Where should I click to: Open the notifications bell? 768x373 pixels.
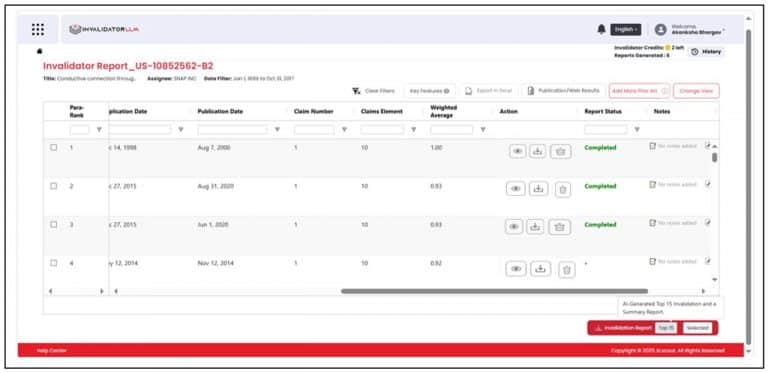point(601,29)
